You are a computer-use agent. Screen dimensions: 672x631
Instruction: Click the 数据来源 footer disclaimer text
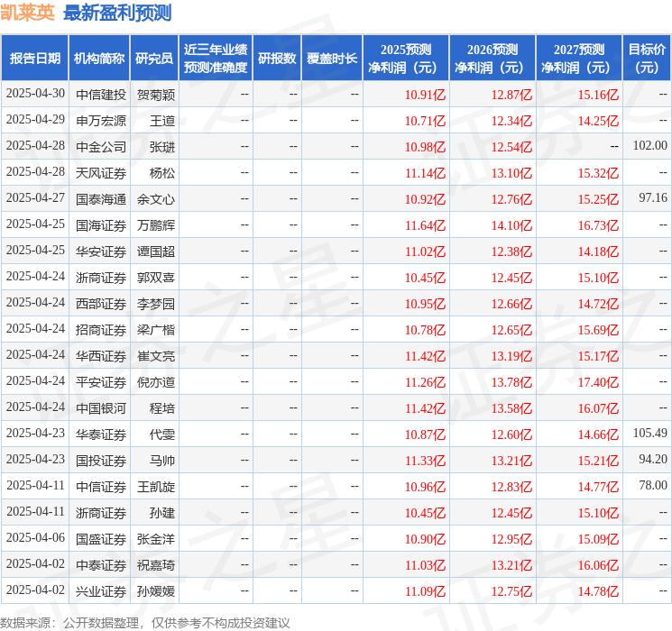145,622
